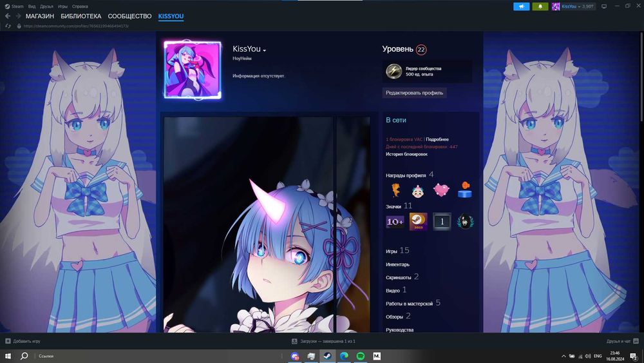
Task: Open the KissYou profile avatar picture
Action: tap(192, 70)
